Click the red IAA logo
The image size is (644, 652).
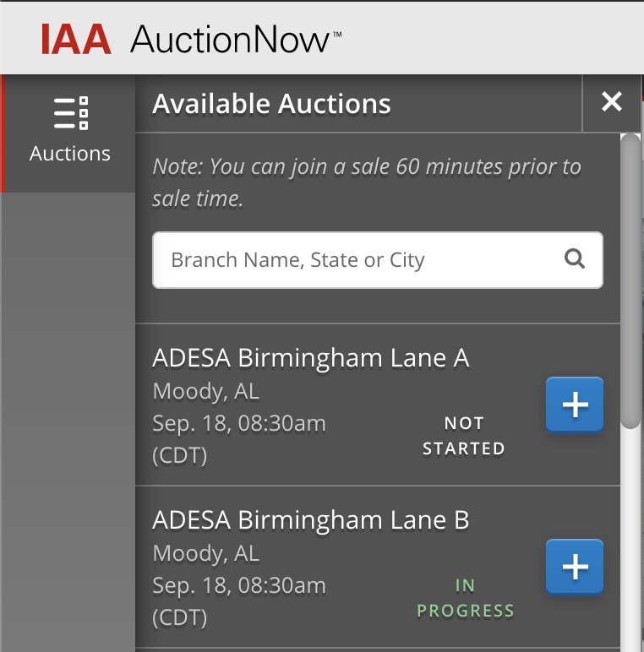76,39
